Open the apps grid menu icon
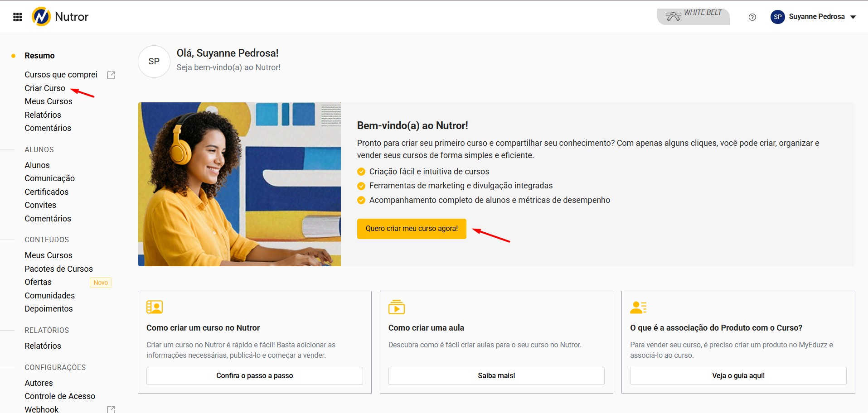868x413 pixels. click(18, 17)
